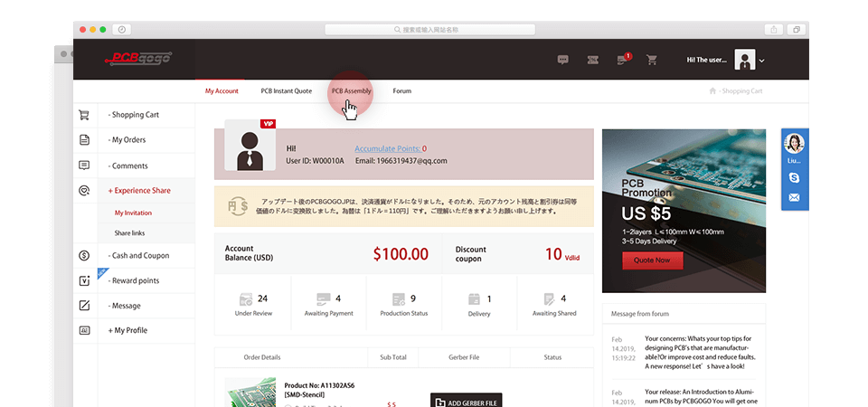Click the PCBgogo logo
The height and width of the screenshot is (407, 868).
137,59
